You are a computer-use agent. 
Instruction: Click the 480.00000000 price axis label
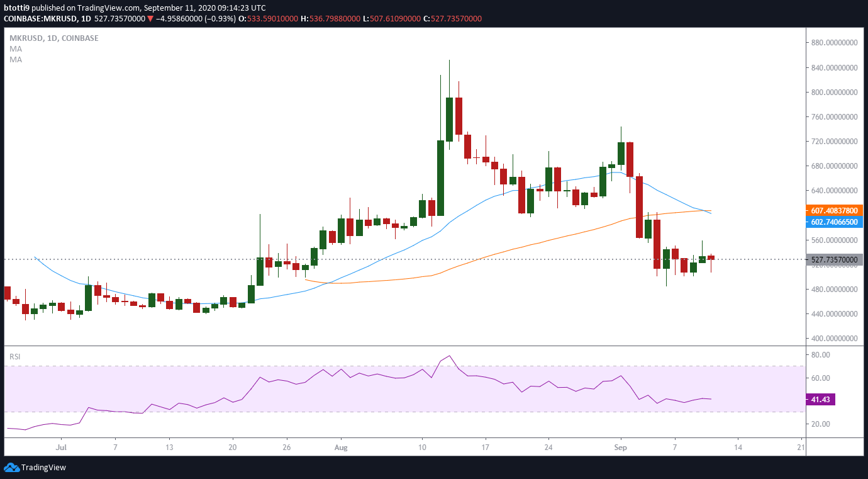[x=834, y=289]
